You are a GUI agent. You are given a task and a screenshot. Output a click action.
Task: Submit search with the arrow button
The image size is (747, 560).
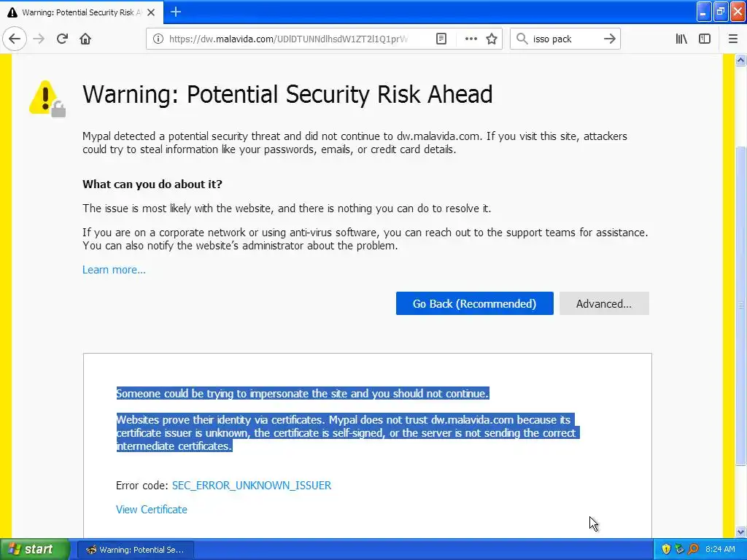point(610,39)
